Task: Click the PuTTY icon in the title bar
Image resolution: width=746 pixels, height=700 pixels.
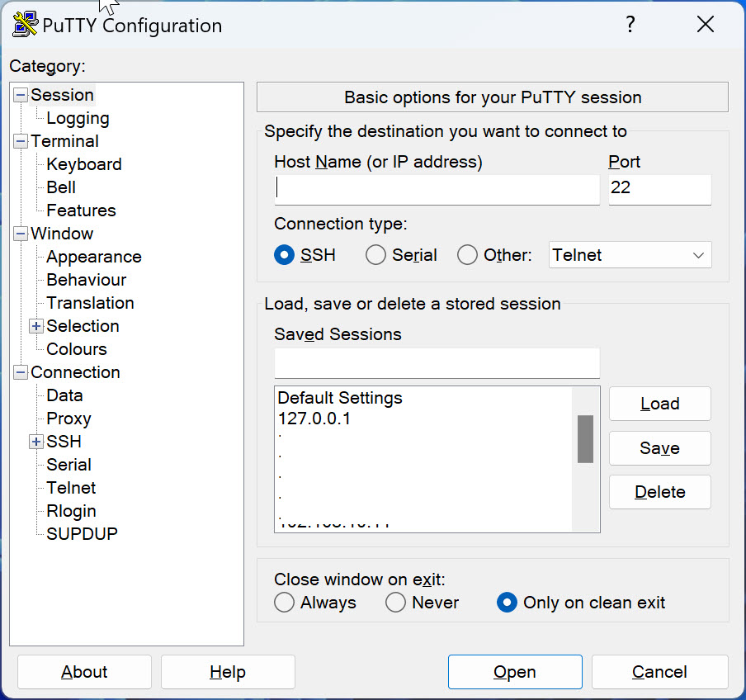Action: click(x=26, y=24)
